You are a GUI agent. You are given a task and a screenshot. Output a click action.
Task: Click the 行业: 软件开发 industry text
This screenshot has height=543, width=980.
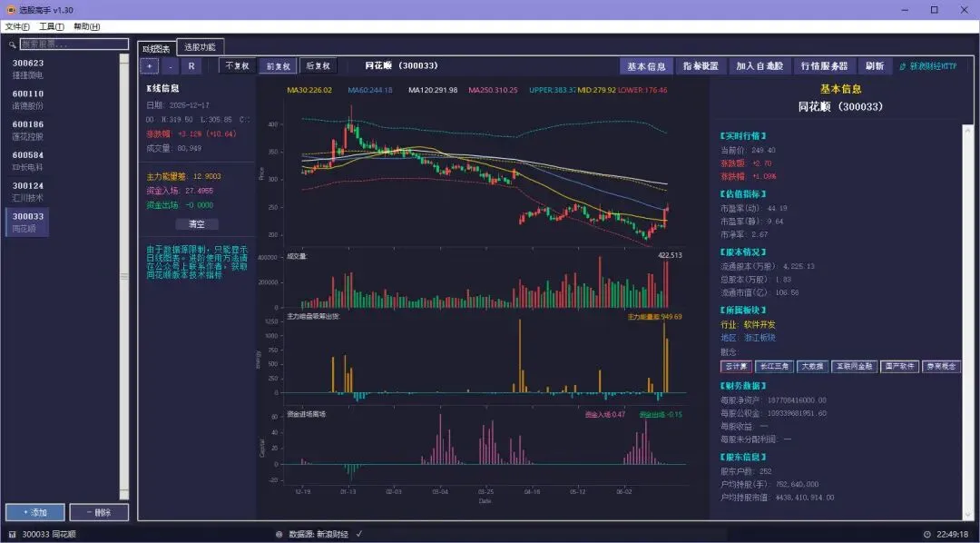pos(748,325)
